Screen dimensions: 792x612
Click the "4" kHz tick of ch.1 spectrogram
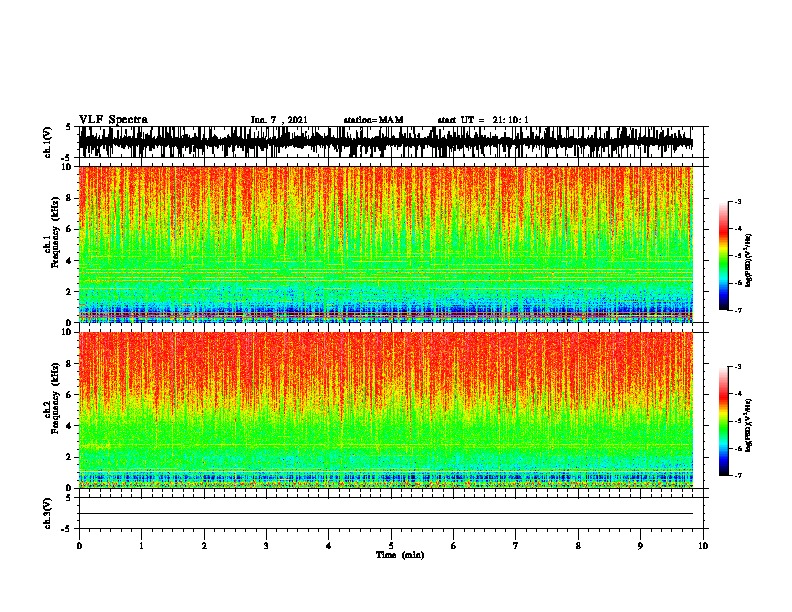[x=69, y=261]
